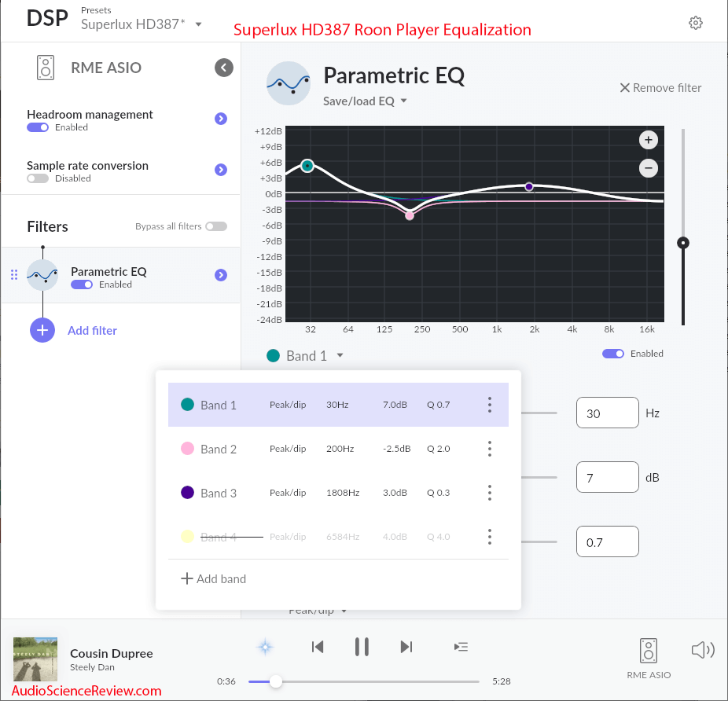This screenshot has width=728, height=701.
Task: Select disabled Band 4 in band list
Action: pyautogui.click(x=338, y=537)
